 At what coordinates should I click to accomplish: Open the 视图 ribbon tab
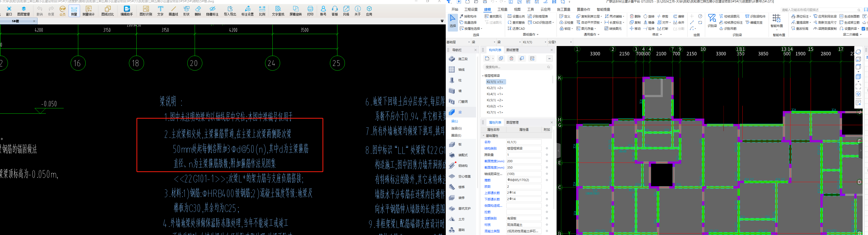coord(517,9)
